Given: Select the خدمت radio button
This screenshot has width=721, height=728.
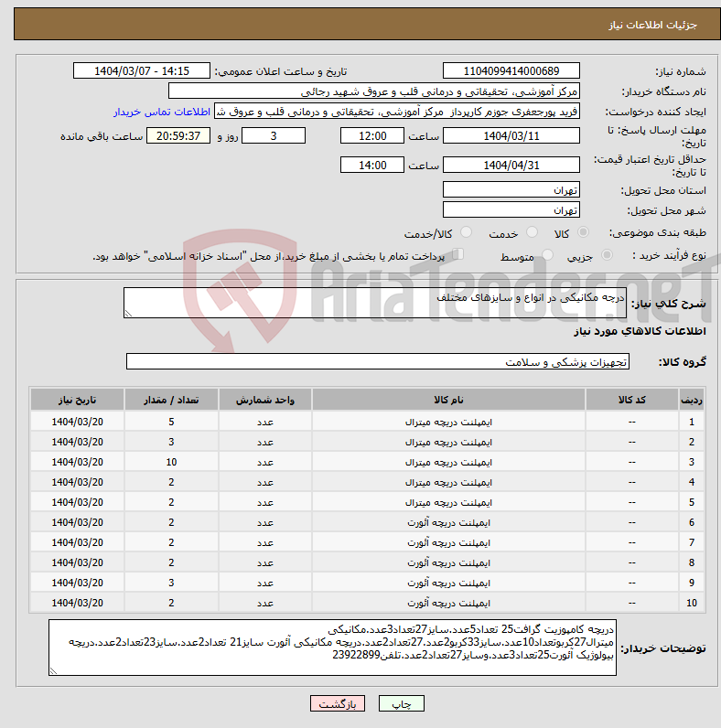Looking at the screenshot, I should [532, 232].
